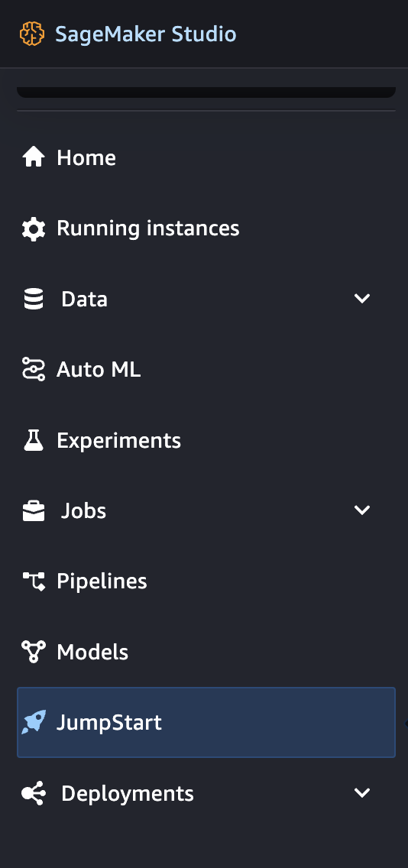Image resolution: width=408 pixels, height=868 pixels.
Task: Click the Pipelines flow icon
Action: tap(33, 581)
